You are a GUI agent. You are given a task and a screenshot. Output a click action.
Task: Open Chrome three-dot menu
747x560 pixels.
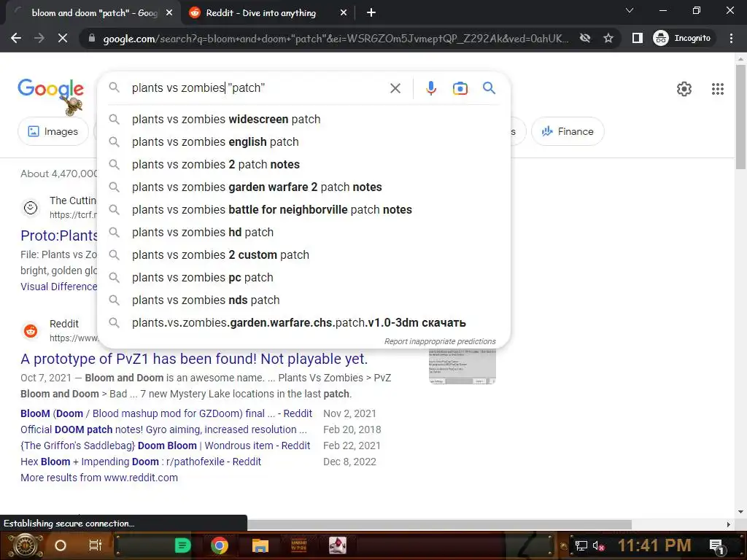[x=731, y=38]
